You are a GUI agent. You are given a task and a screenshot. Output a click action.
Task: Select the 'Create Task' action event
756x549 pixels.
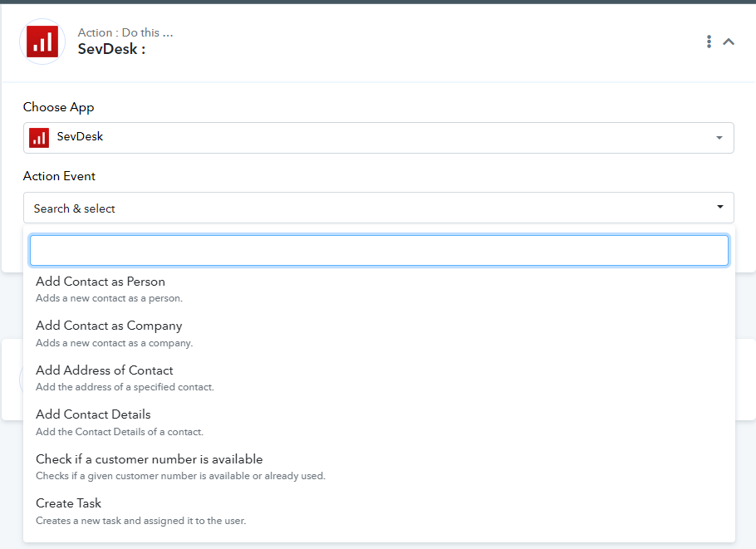pyautogui.click(x=69, y=503)
